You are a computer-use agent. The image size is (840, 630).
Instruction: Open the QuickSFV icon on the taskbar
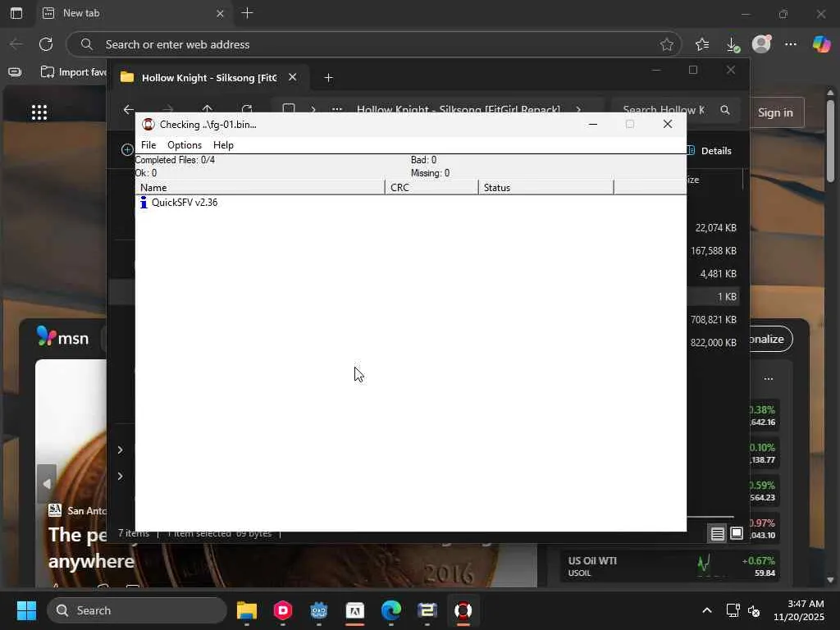pos(463,610)
